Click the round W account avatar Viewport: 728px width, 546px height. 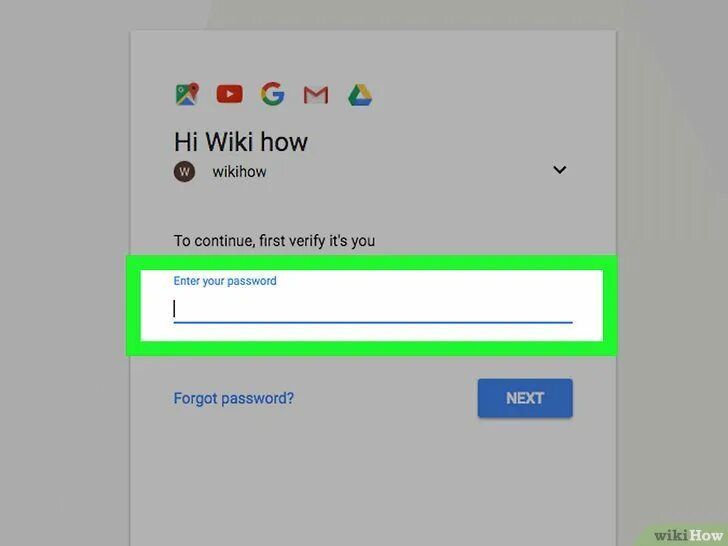point(184,172)
